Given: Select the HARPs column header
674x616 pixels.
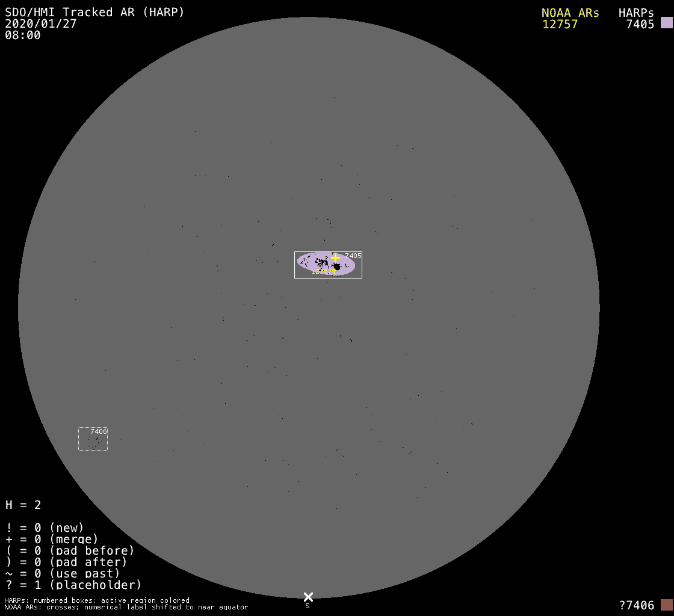Looking at the screenshot, I should click(x=636, y=13).
